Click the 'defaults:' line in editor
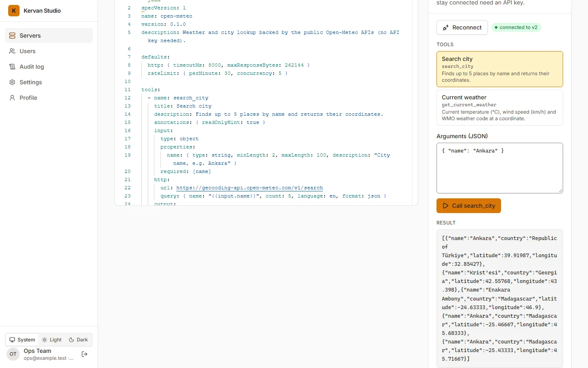The width and height of the screenshot is (588, 368). (x=156, y=57)
